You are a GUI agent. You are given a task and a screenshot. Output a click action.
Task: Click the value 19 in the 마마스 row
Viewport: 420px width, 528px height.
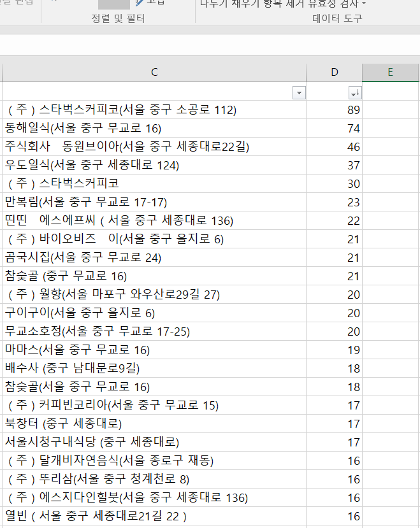354,350
